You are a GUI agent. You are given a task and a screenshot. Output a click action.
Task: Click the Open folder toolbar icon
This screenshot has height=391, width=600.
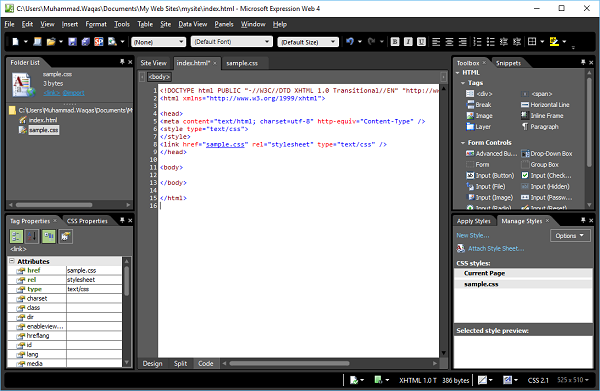click(51, 41)
